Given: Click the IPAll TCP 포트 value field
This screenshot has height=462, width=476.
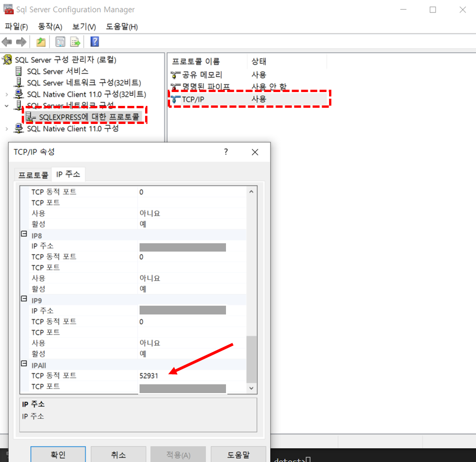Looking at the screenshot, I should (x=183, y=388).
